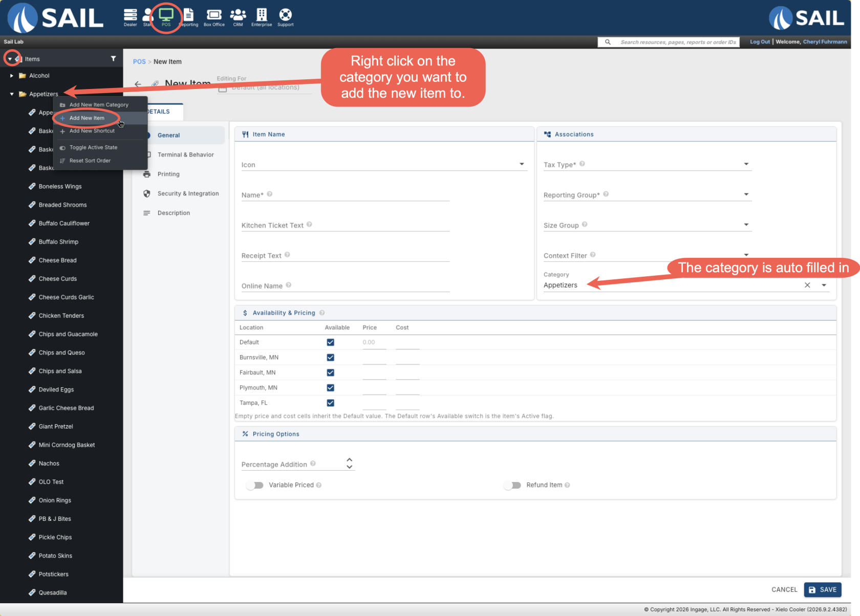Click the Log Out link
Screen dimensions: 860x616
point(760,42)
